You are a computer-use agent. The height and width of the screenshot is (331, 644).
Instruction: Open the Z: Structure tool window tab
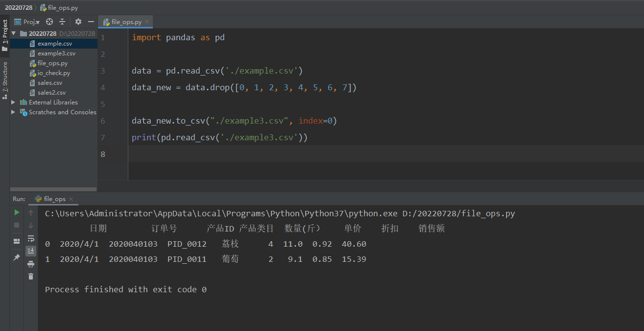(5, 80)
